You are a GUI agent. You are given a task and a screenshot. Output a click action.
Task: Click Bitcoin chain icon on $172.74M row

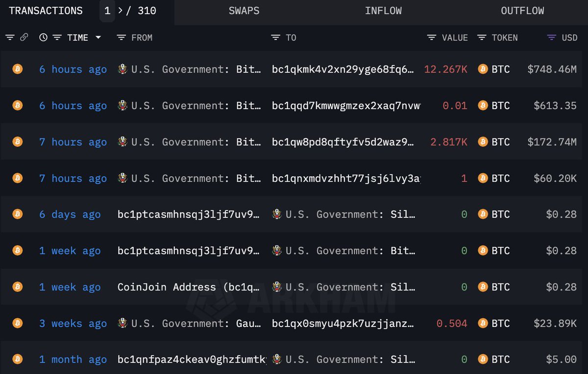click(18, 142)
